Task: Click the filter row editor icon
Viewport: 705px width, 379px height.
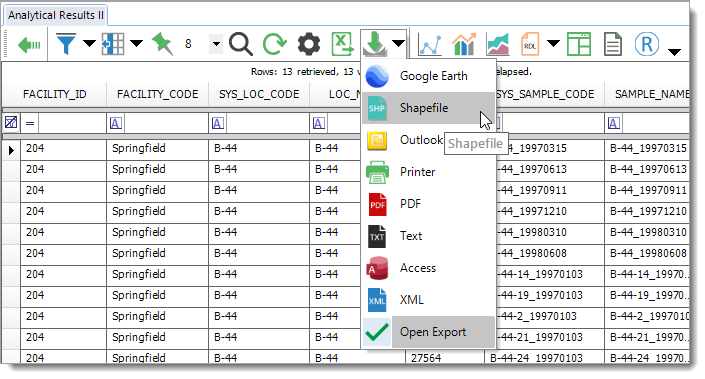Action: tap(11, 122)
